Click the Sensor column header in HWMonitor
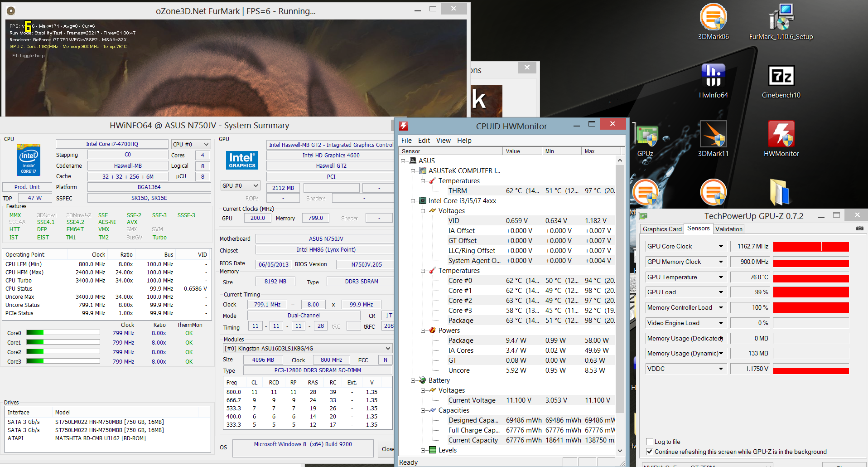The height and width of the screenshot is (467, 868). point(451,151)
